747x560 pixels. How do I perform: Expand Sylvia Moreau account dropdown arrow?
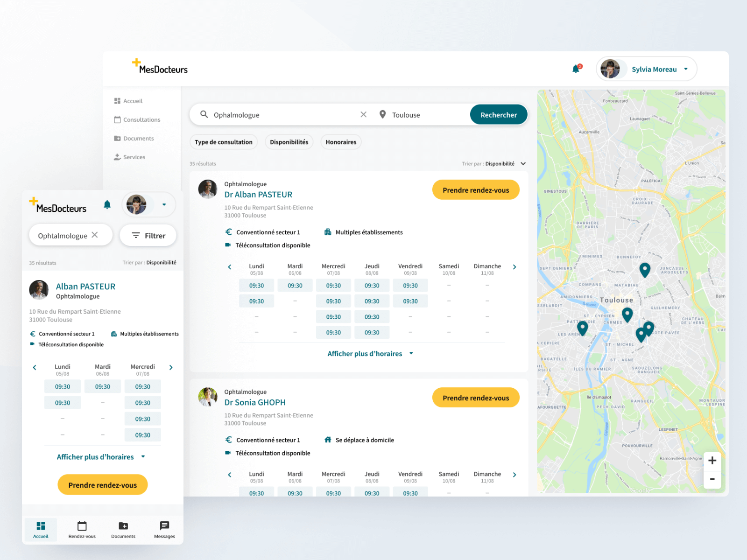pyautogui.click(x=686, y=69)
